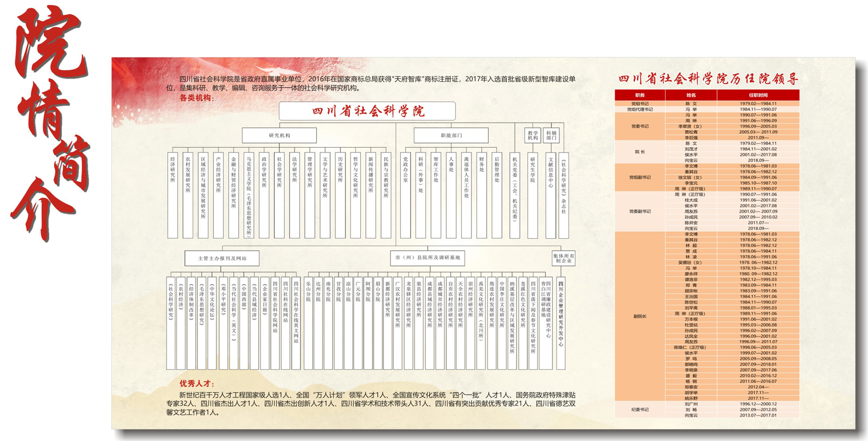Select the 院 长 position cell

[x=640, y=152]
